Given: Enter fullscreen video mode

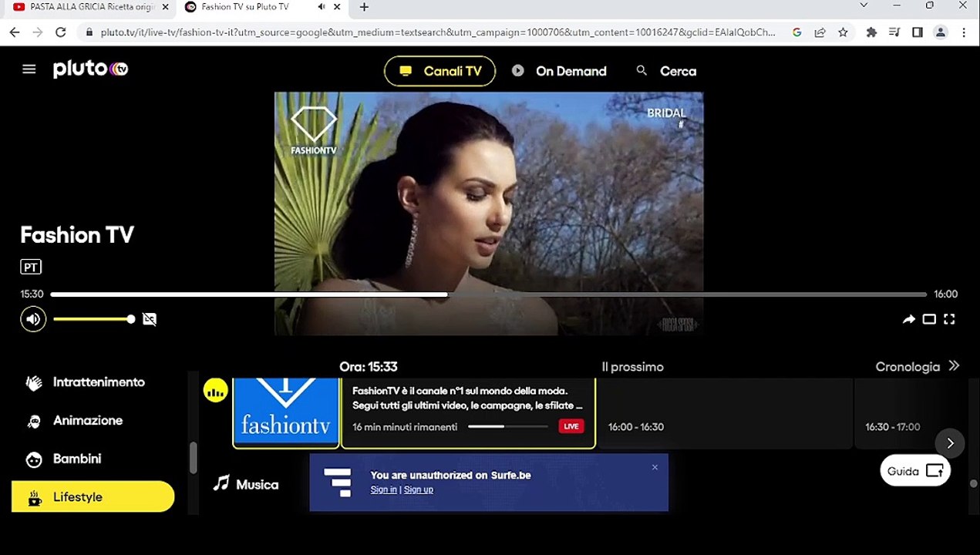Looking at the screenshot, I should tap(949, 319).
